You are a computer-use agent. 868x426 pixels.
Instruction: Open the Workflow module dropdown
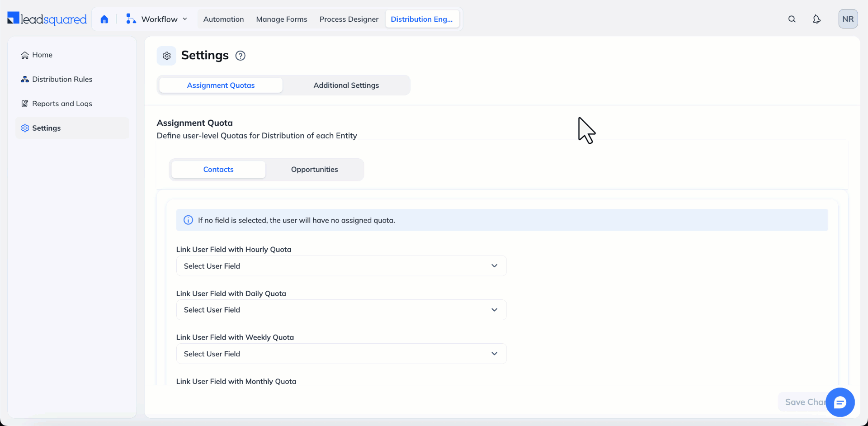pyautogui.click(x=157, y=19)
